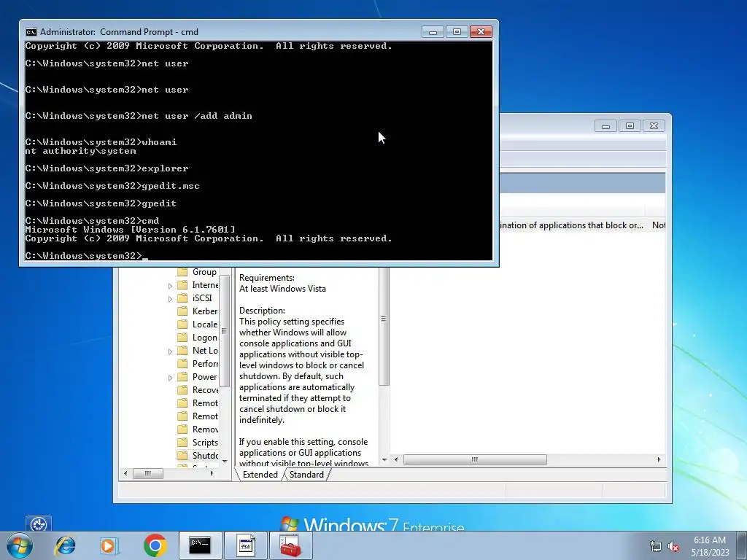This screenshot has height=560, width=747.
Task: Click the Command Prompt input line
Action: coord(259,256)
